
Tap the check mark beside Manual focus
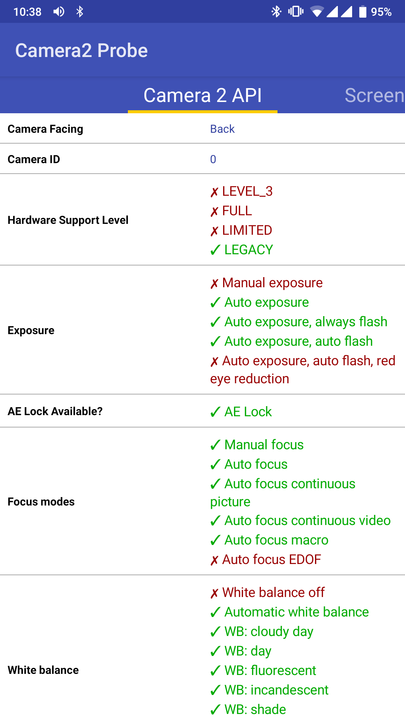coord(215,445)
